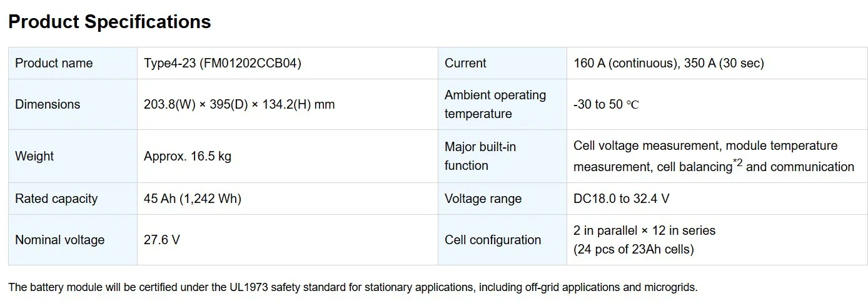Image resolution: width=868 pixels, height=306 pixels.
Task: Click the Cell configuration label
Action: (x=492, y=240)
